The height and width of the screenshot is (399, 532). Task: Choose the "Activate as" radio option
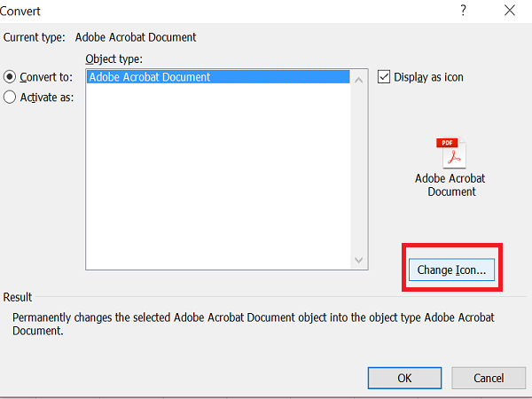click(11, 98)
